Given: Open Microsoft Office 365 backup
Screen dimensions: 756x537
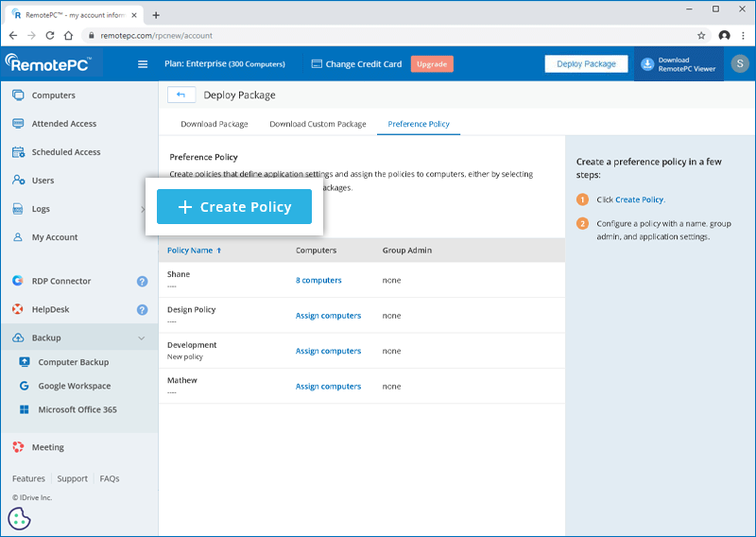Looking at the screenshot, I should point(77,410).
